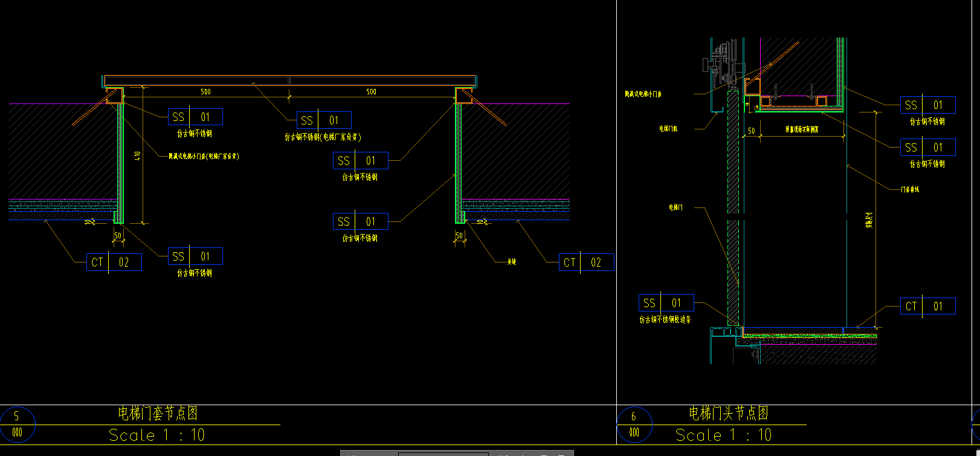
Task: Click the 仿古铜不锈钢(电梯厂家负责) annotation
Action: tap(323, 137)
